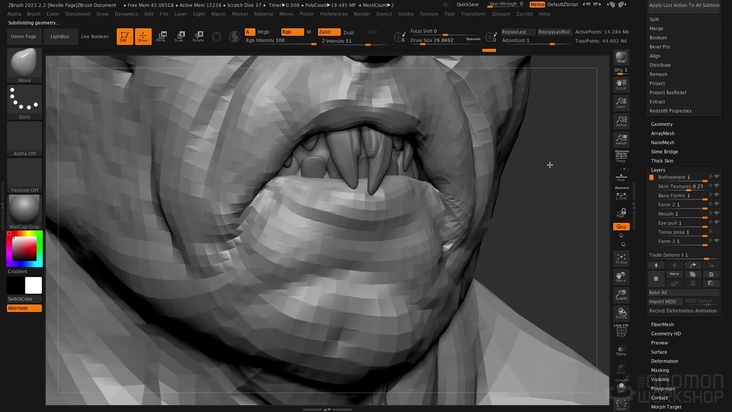Click the Remesh button
The width and height of the screenshot is (732, 412).
[658, 74]
